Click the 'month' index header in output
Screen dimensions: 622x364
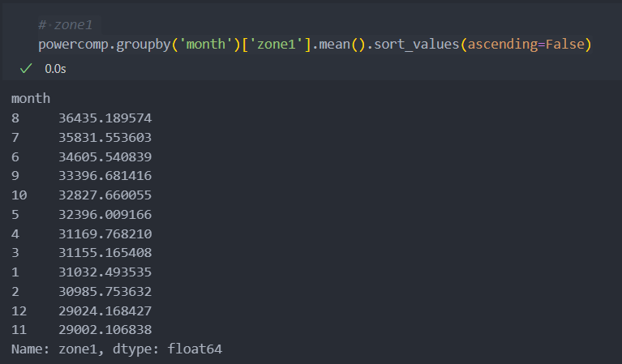31,98
